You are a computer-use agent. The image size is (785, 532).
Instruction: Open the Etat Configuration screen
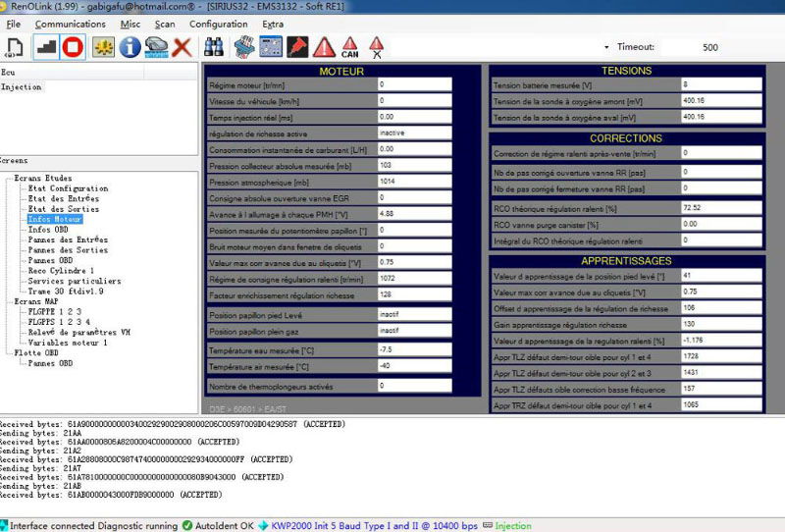coord(68,188)
